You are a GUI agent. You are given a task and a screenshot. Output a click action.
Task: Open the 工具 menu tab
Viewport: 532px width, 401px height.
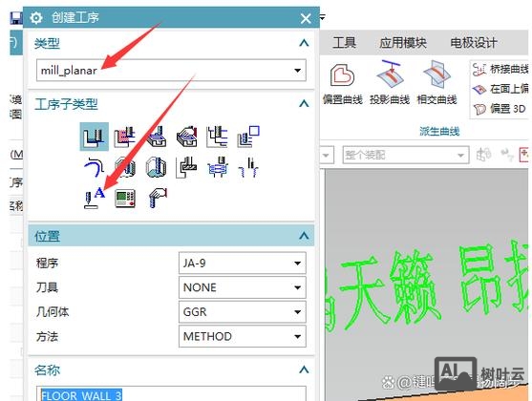point(344,43)
